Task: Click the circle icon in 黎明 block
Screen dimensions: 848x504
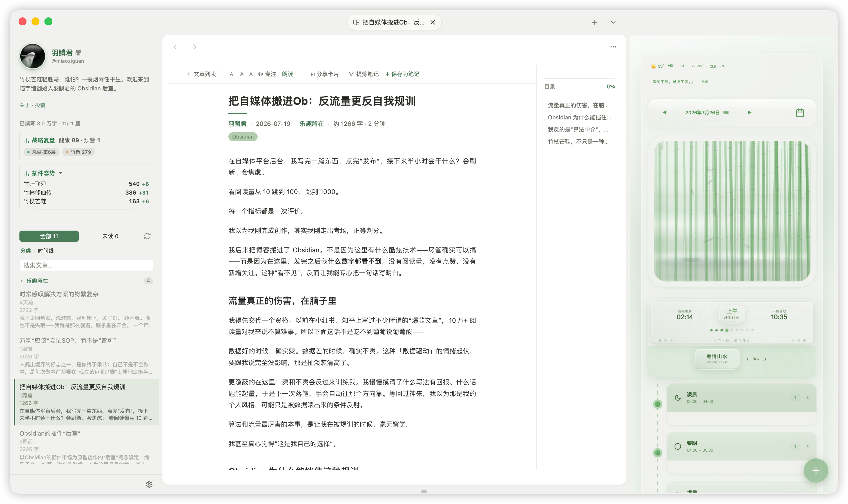Action: [x=677, y=447]
